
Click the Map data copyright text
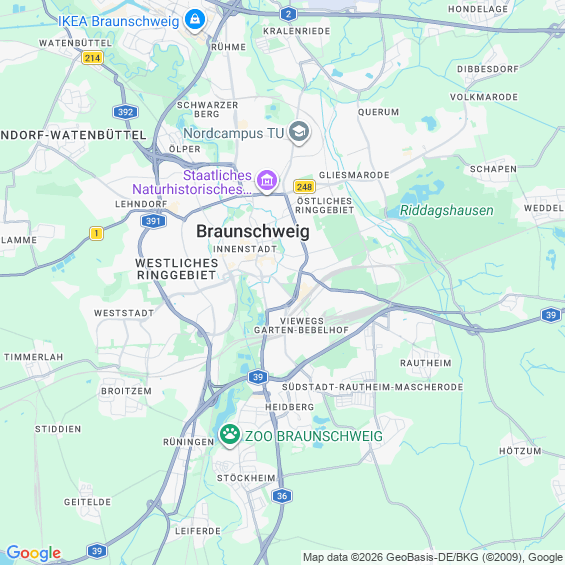coord(433,557)
